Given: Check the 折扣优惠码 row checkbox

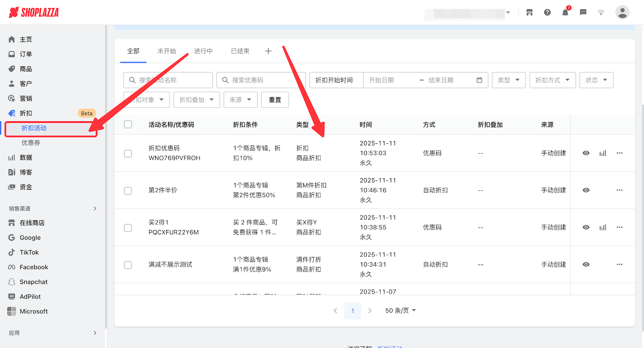Looking at the screenshot, I should 128,153.
